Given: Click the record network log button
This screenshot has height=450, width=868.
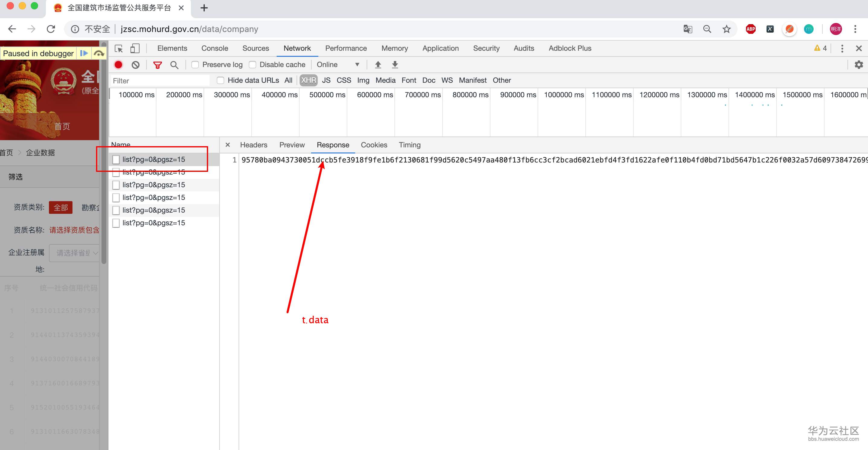Looking at the screenshot, I should coord(118,65).
